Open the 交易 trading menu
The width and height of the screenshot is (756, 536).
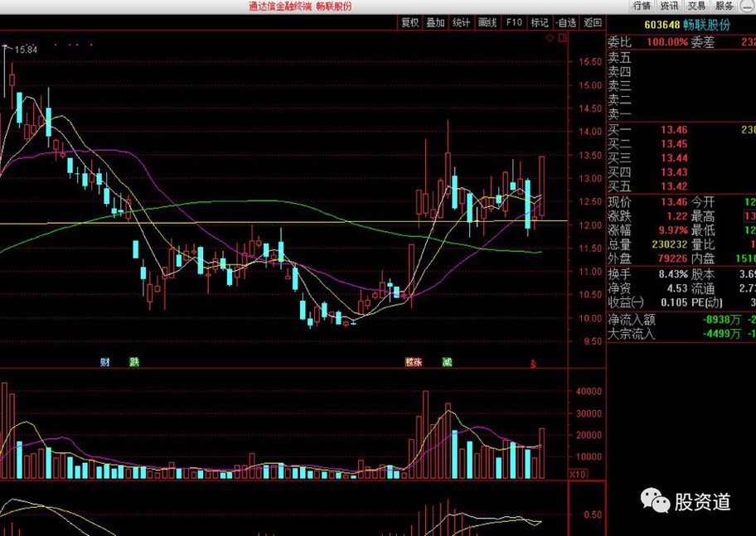(696, 6)
